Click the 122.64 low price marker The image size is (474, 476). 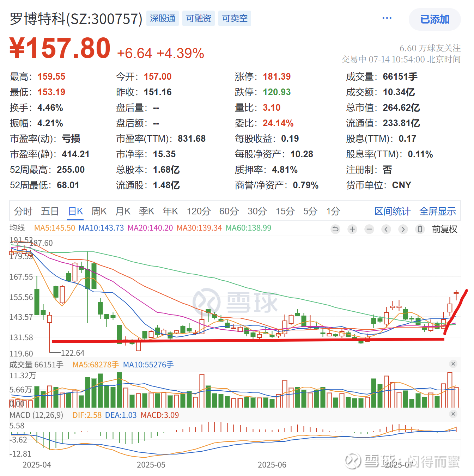[73, 353]
